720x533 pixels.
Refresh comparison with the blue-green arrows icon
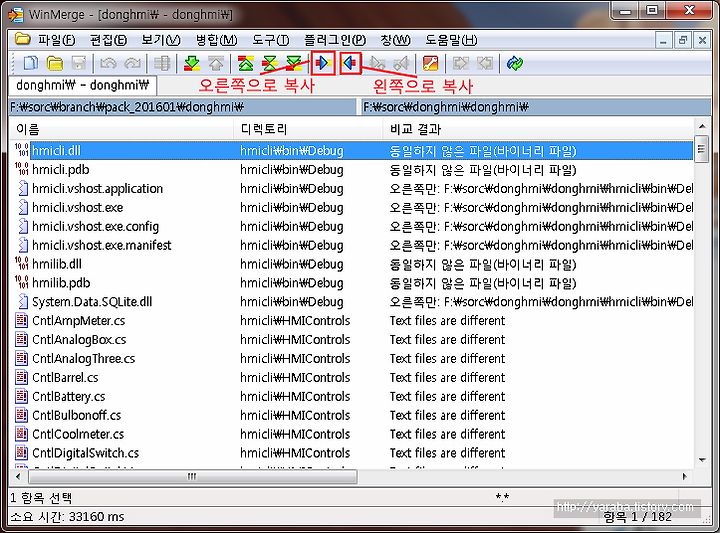(515, 63)
